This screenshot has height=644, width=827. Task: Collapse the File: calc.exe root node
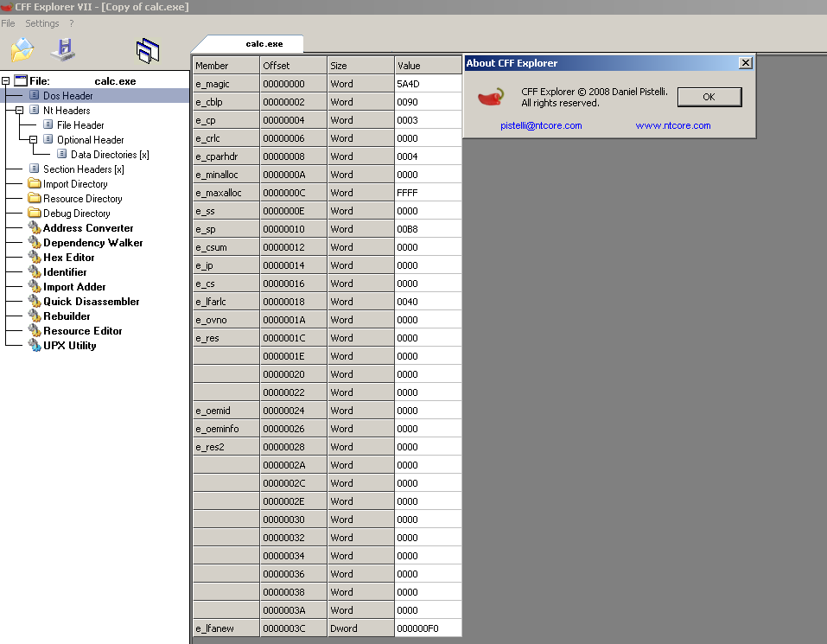coord(6,80)
